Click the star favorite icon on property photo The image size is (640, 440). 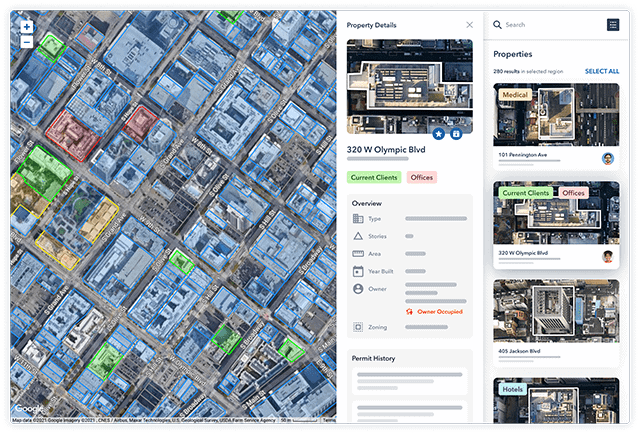tap(440, 133)
